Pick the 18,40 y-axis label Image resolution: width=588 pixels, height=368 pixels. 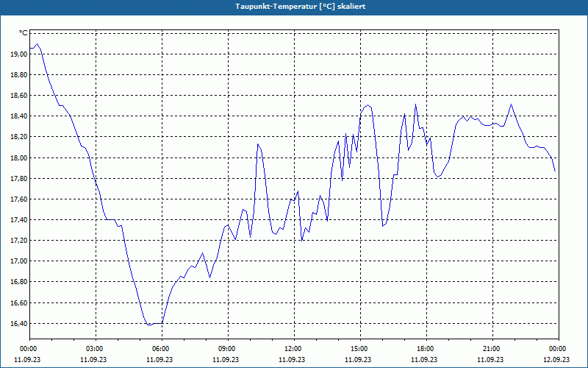click(x=20, y=116)
